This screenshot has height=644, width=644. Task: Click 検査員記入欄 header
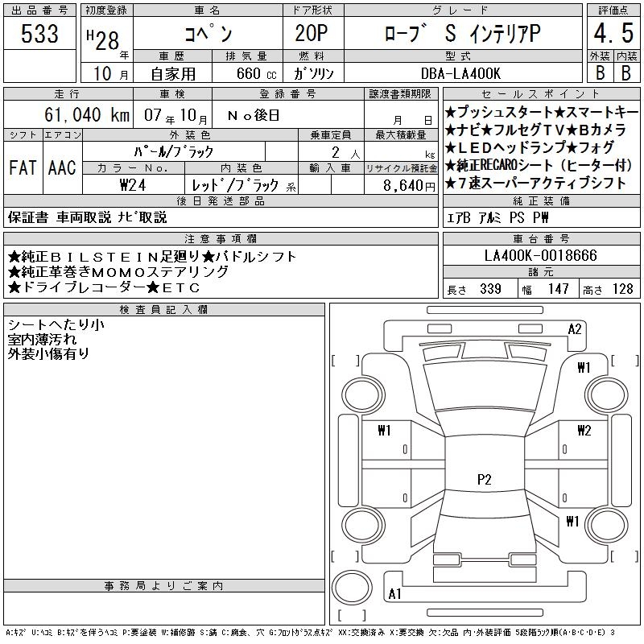pyautogui.click(x=163, y=309)
